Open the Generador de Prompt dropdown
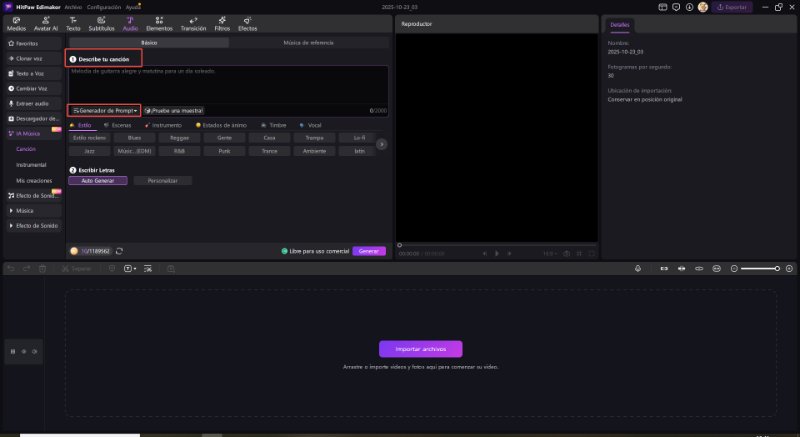 (x=104, y=110)
